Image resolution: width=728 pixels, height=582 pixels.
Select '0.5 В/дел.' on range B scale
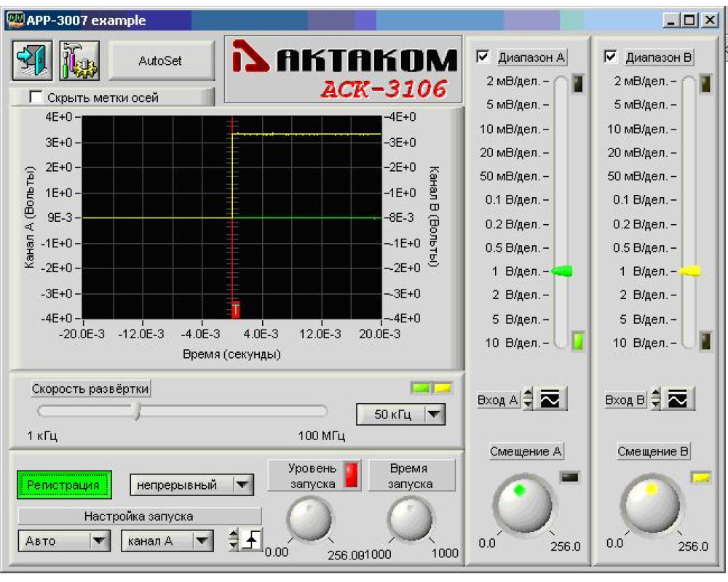coord(641,248)
